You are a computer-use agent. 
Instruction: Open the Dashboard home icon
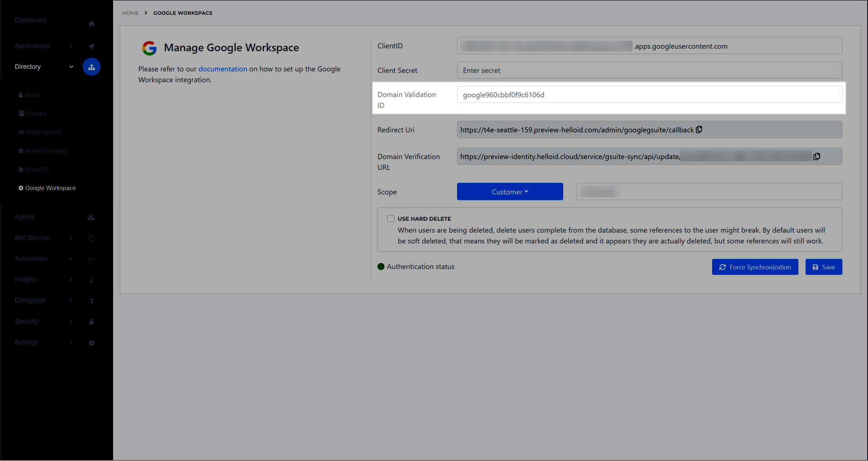point(91,24)
